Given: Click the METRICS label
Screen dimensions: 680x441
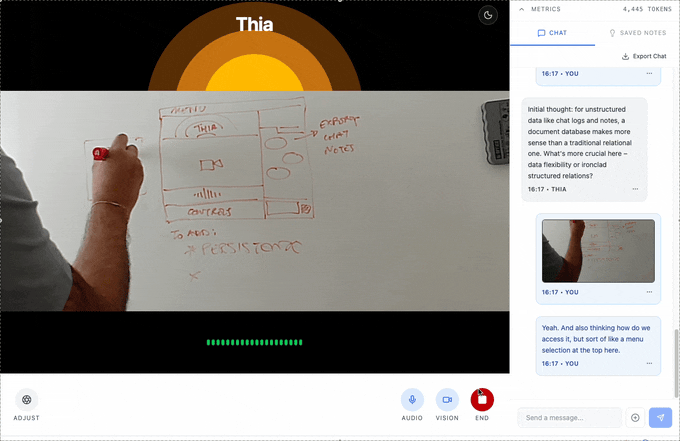Looking at the screenshot, I should tap(546, 9).
